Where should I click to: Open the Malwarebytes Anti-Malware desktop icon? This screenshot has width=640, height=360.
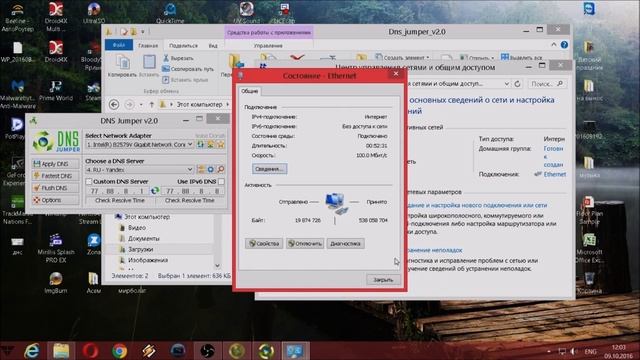point(18,94)
